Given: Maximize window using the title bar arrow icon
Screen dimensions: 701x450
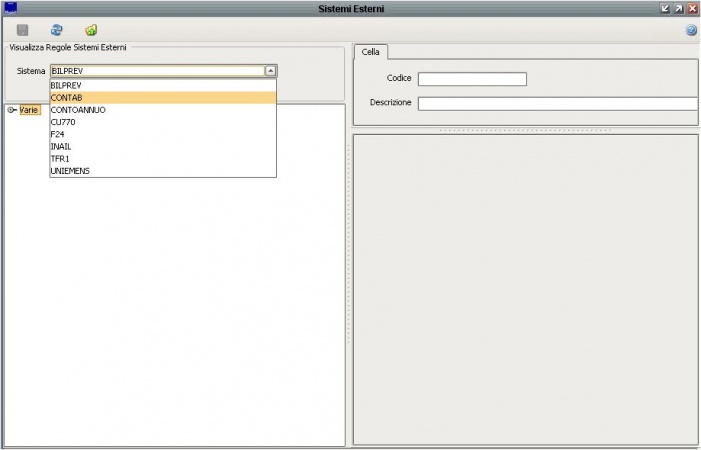Looking at the screenshot, I should [679, 8].
